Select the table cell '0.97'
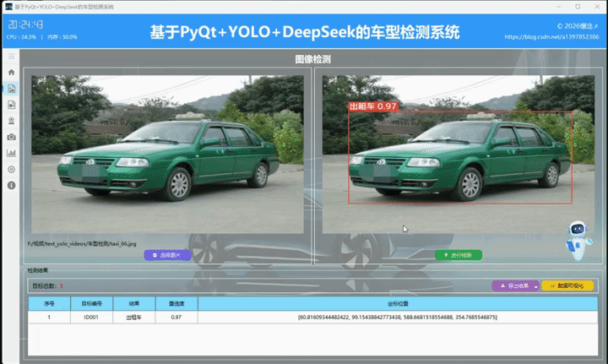 click(x=176, y=317)
